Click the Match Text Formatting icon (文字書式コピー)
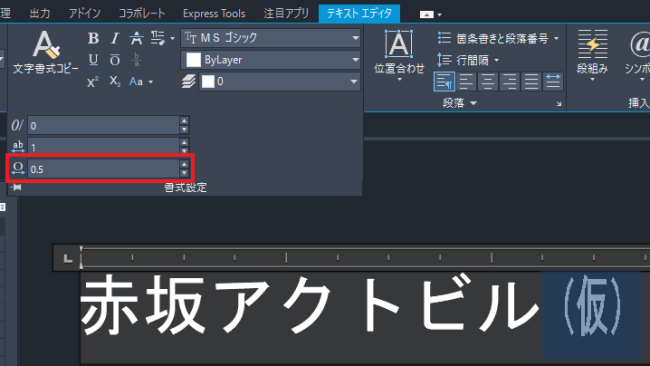 [45, 52]
